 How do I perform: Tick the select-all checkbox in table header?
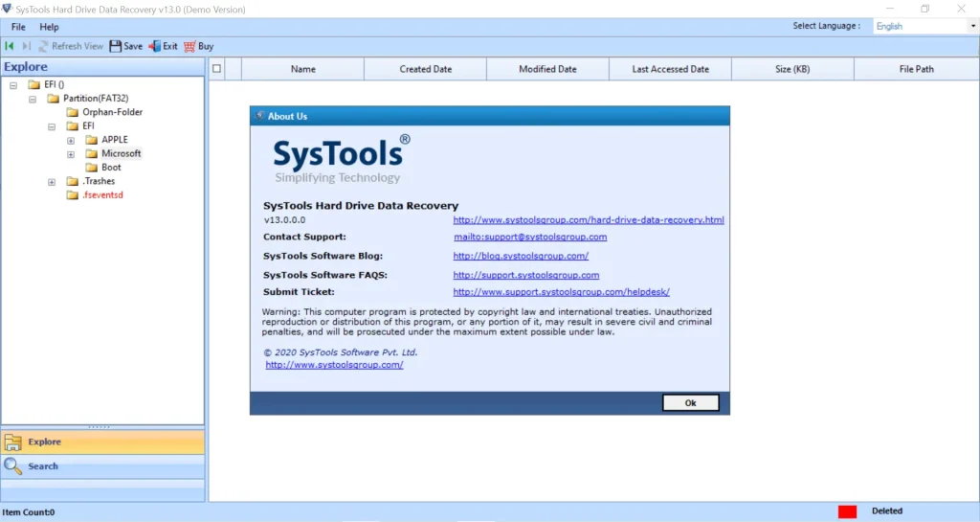pos(217,69)
